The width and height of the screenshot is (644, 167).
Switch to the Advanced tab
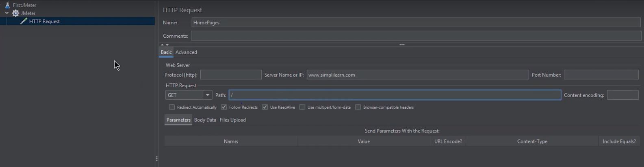click(x=186, y=52)
